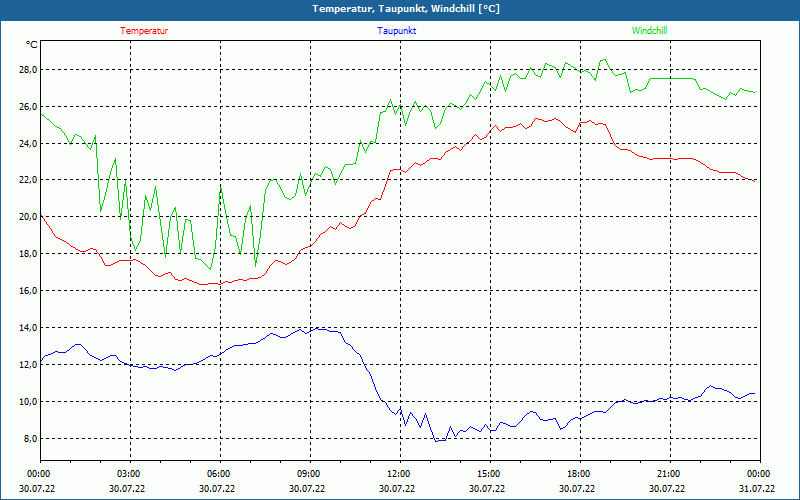Screen dimensions: 800x500
Task: Click the °C unit label on y-axis
Action: tap(32, 45)
